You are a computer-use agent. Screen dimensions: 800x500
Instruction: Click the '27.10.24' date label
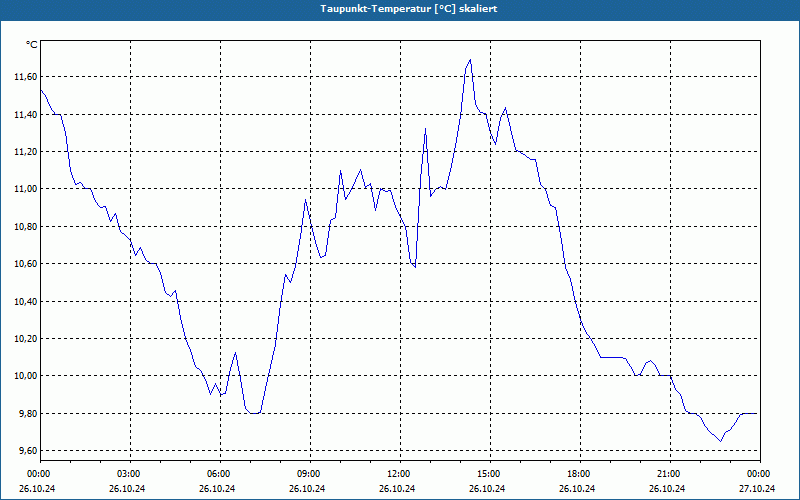757,488
